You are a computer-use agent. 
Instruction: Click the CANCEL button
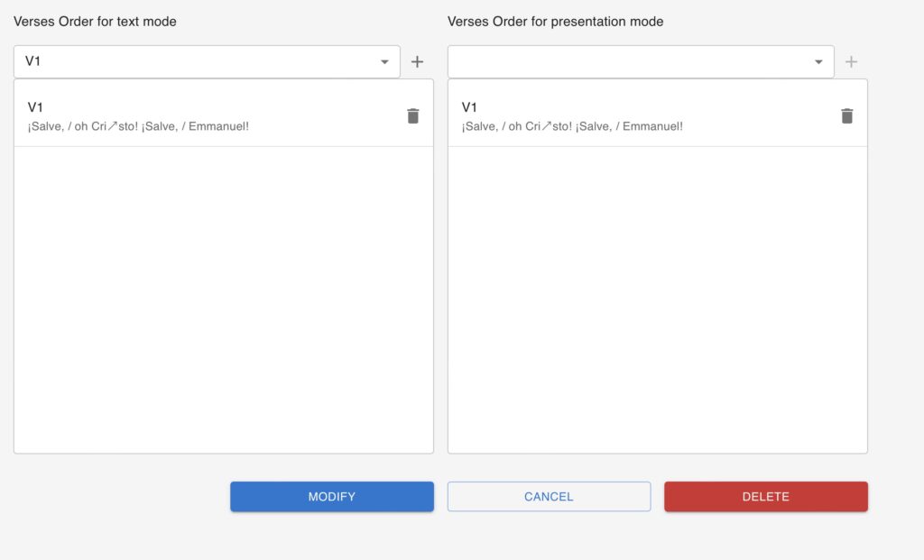click(x=549, y=496)
